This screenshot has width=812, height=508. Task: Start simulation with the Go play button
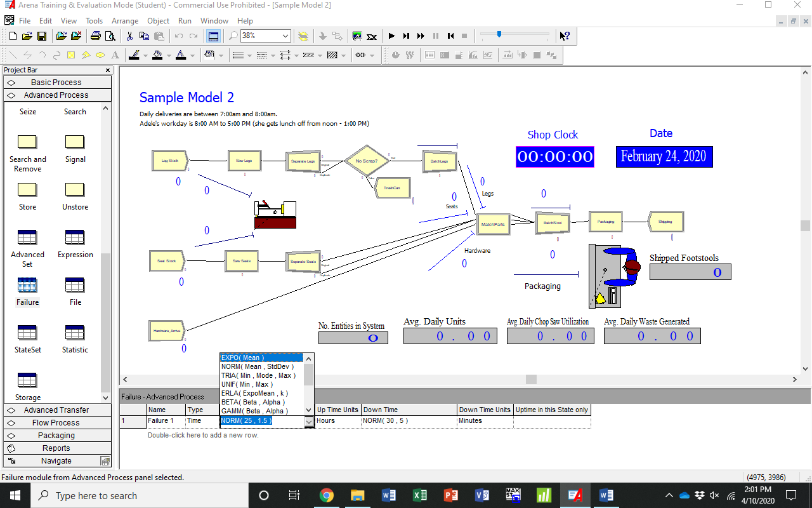[391, 36]
